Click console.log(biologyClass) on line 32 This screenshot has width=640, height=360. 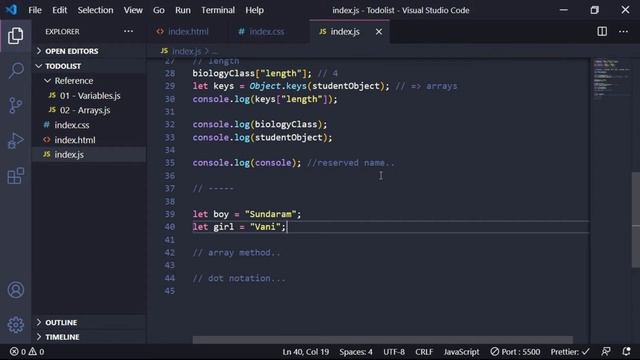(260, 124)
